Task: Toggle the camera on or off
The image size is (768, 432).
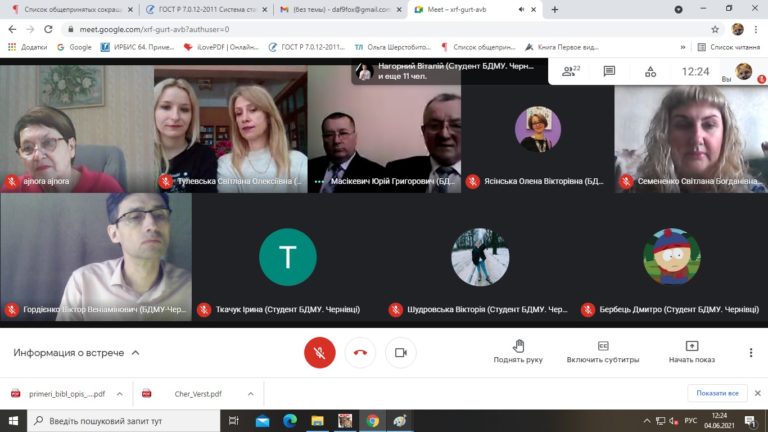Action: [401, 353]
